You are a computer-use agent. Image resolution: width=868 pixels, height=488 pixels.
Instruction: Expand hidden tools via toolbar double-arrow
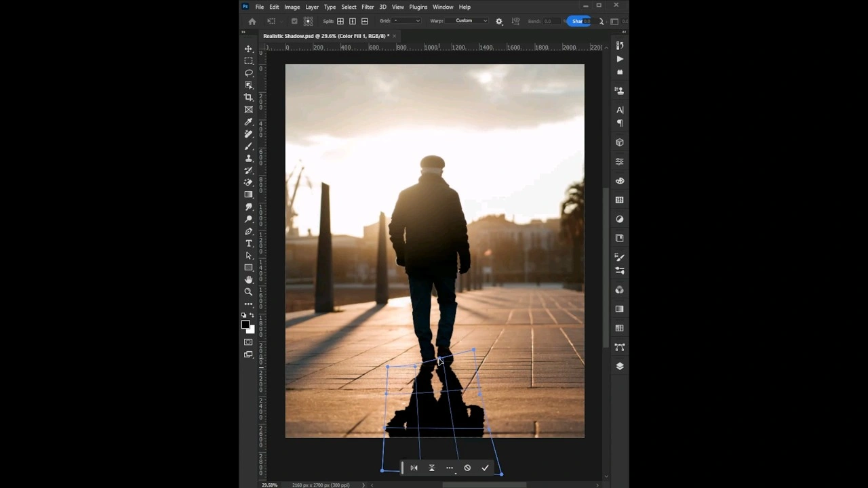[243, 32]
